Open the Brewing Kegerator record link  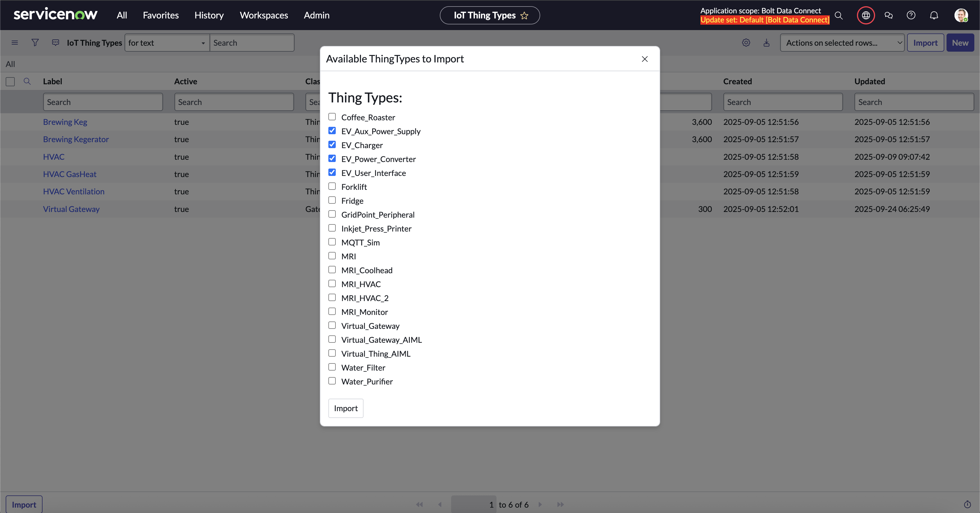tap(76, 139)
